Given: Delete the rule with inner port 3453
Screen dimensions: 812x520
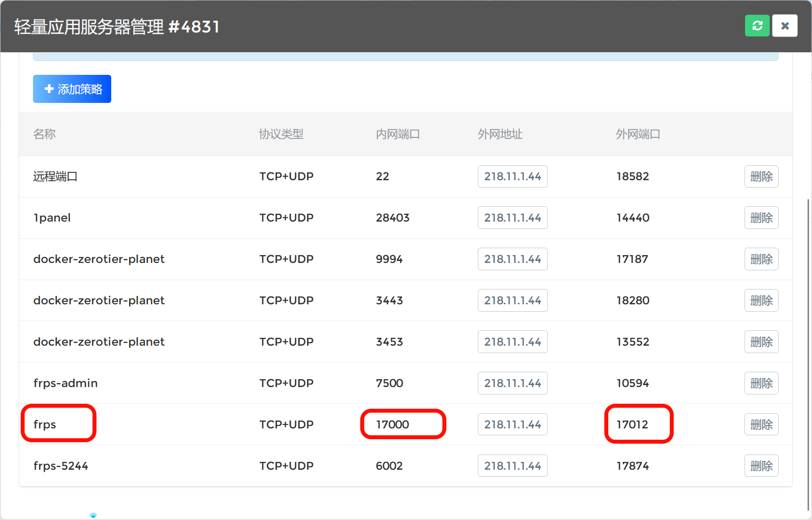Looking at the screenshot, I should (761, 342).
